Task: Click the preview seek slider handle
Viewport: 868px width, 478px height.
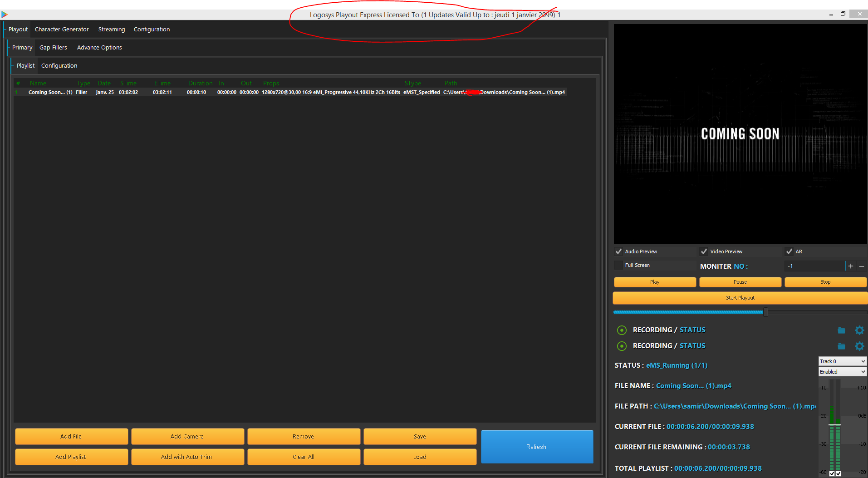Action: [x=765, y=312]
